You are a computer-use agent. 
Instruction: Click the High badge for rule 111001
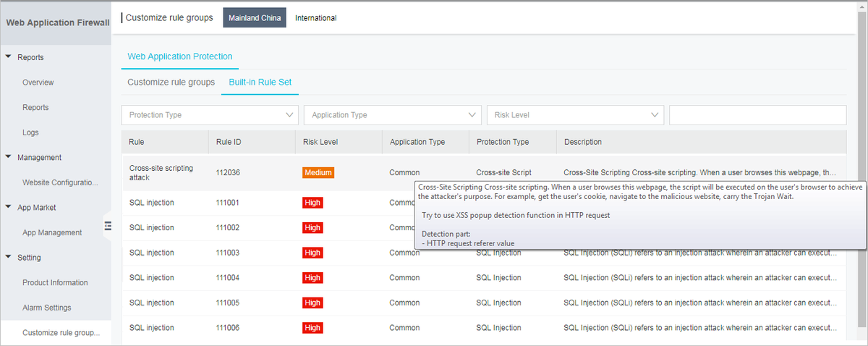[312, 203]
